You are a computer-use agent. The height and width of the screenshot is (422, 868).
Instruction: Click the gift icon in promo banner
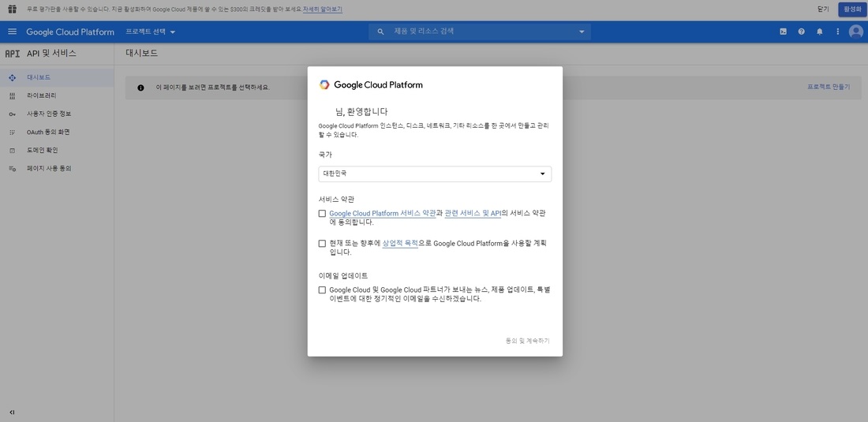(x=12, y=9)
